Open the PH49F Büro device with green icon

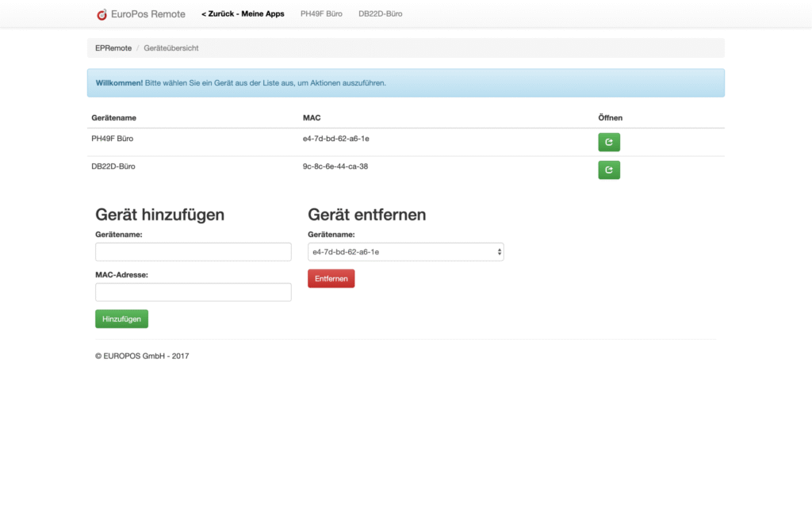point(608,143)
